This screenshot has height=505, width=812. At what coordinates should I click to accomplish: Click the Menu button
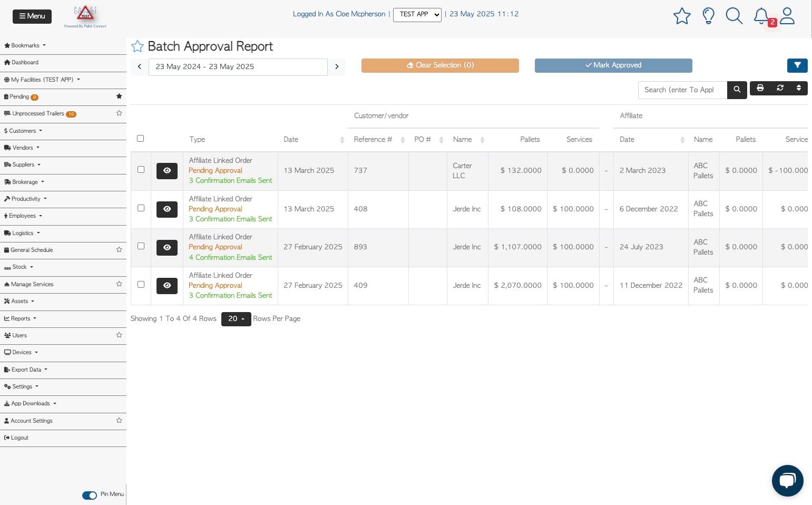[32, 16]
